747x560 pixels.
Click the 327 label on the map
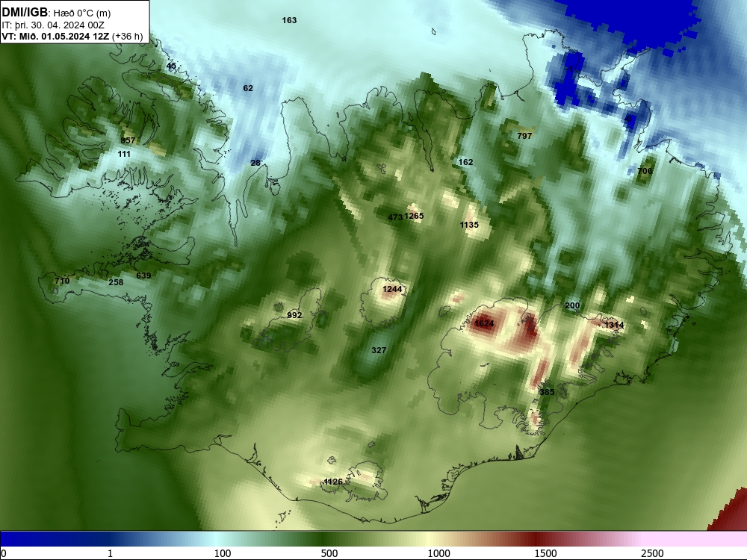pos(379,350)
